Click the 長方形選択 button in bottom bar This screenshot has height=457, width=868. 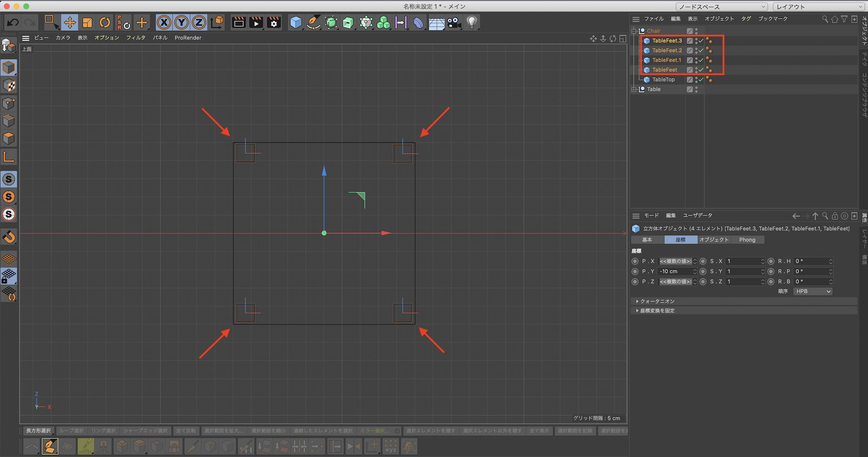(39, 431)
